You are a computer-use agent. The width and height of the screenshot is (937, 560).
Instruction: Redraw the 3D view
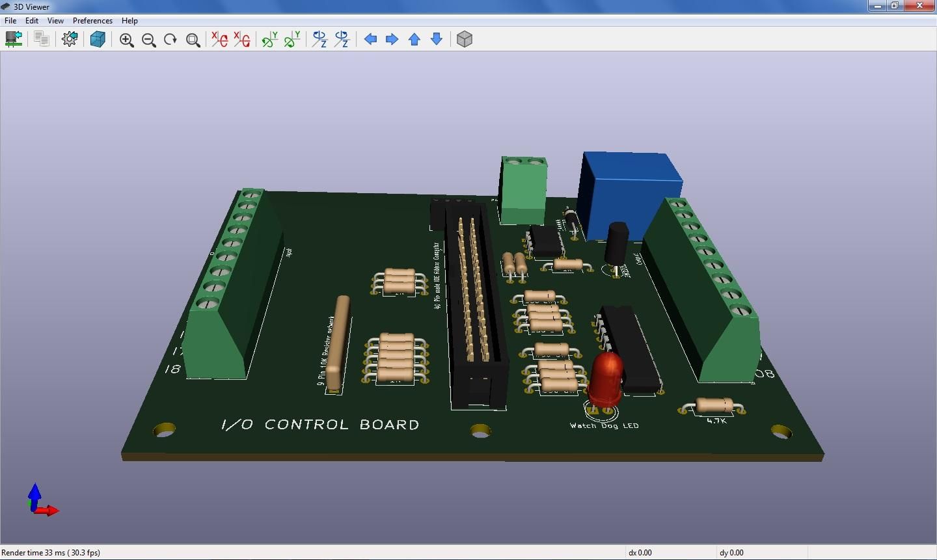pos(170,39)
